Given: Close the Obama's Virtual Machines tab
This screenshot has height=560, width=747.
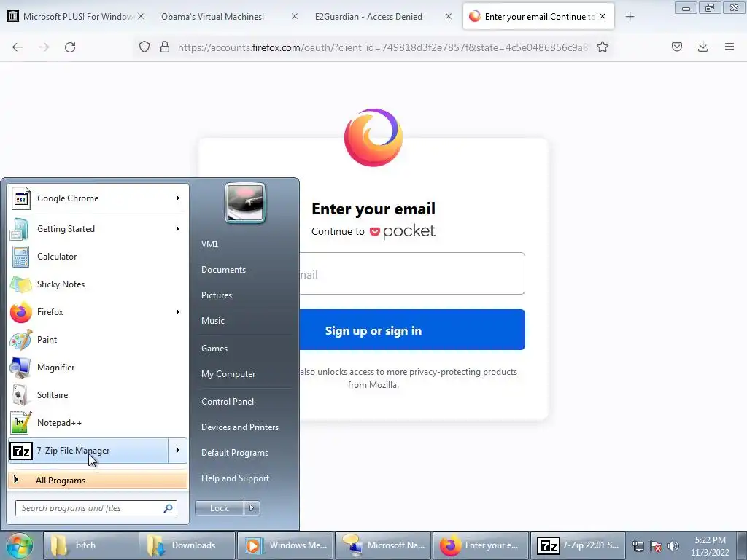Looking at the screenshot, I should 295,17.
